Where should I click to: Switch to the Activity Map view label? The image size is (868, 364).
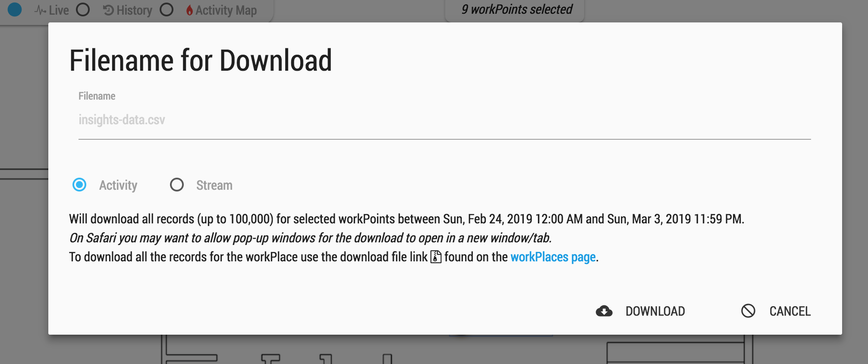point(226,10)
